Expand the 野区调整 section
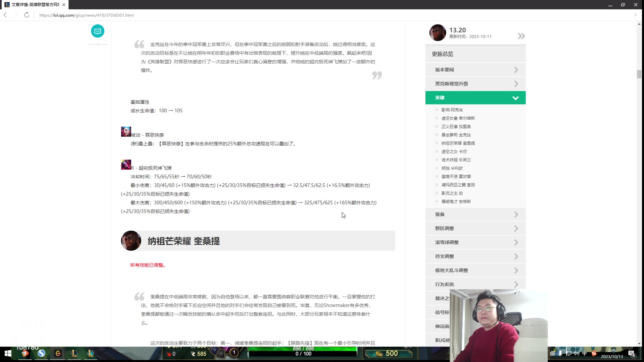Viewport: 644px width, 362px height. (x=475, y=228)
